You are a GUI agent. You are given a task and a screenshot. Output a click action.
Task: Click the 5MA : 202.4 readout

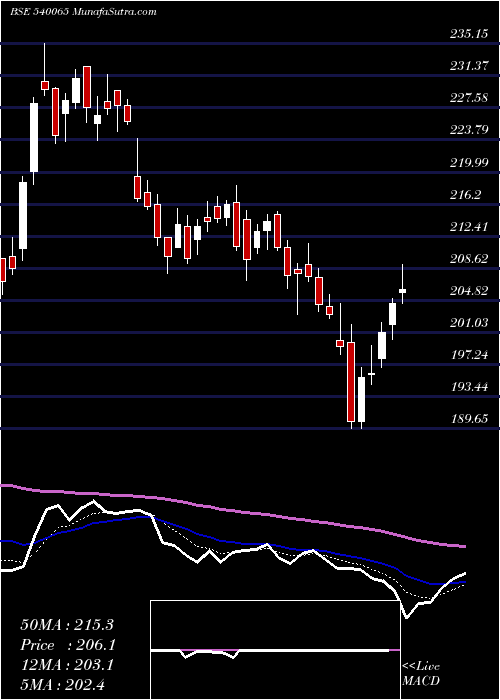coord(62,685)
